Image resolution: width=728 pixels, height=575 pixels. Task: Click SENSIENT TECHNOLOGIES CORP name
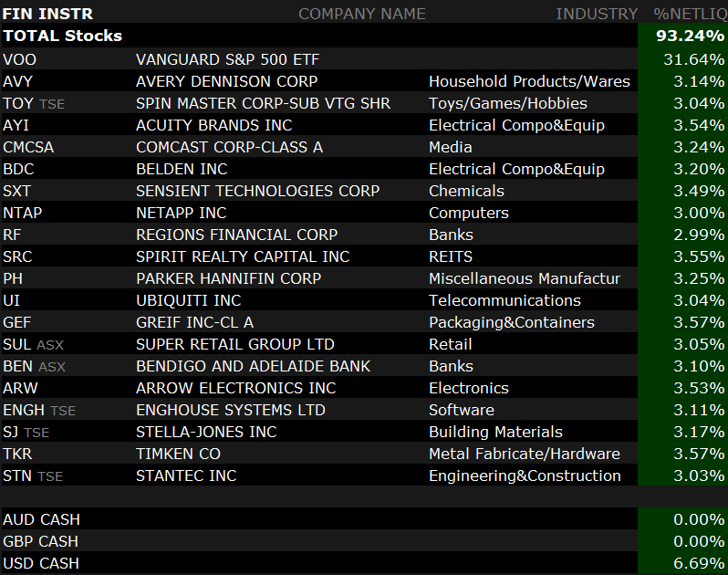click(x=257, y=191)
